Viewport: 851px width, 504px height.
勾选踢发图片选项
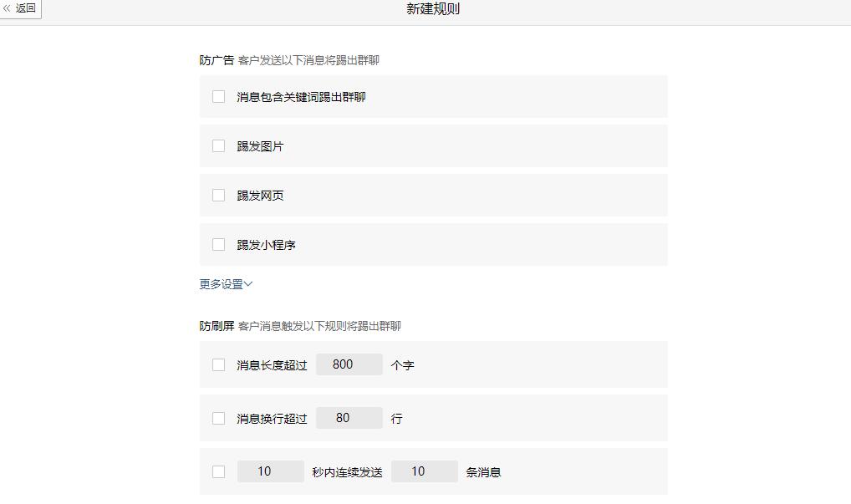(x=218, y=145)
